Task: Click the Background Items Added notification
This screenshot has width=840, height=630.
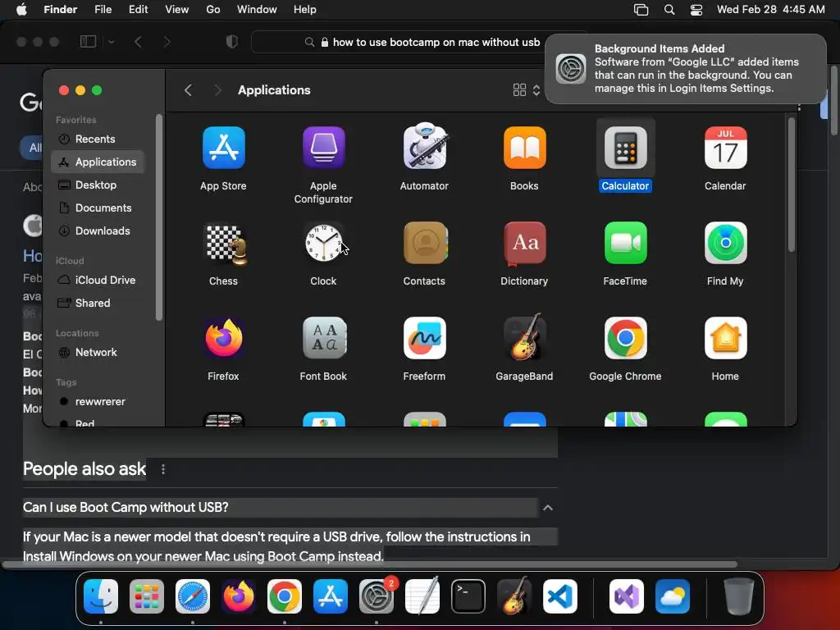Action: [685, 69]
